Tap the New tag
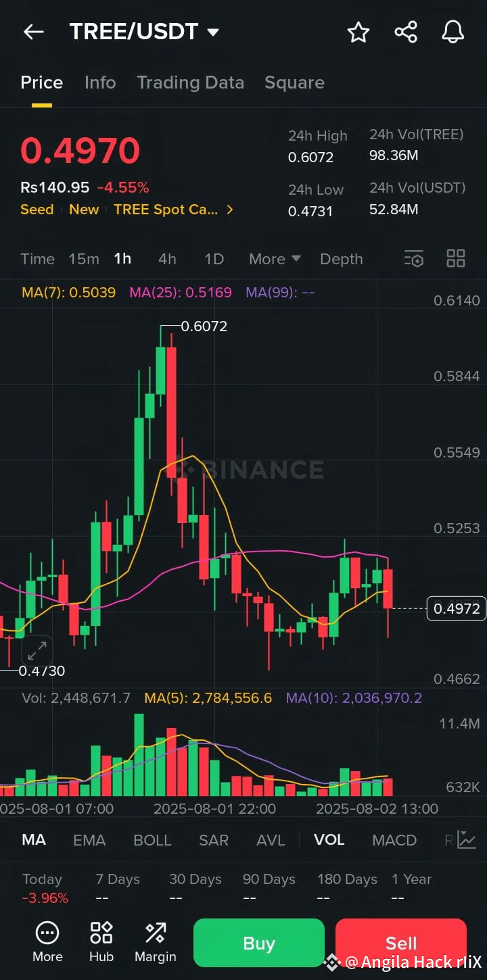The width and height of the screenshot is (487, 980). (84, 210)
